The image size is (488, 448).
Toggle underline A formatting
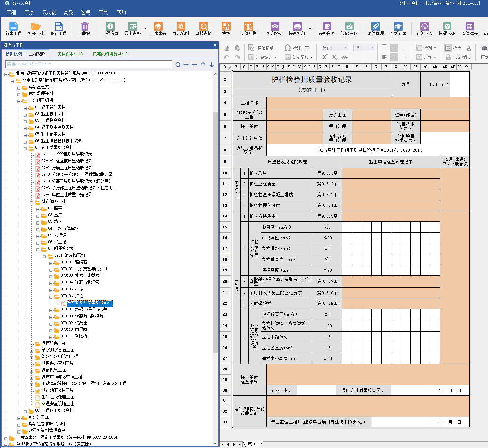point(469,48)
